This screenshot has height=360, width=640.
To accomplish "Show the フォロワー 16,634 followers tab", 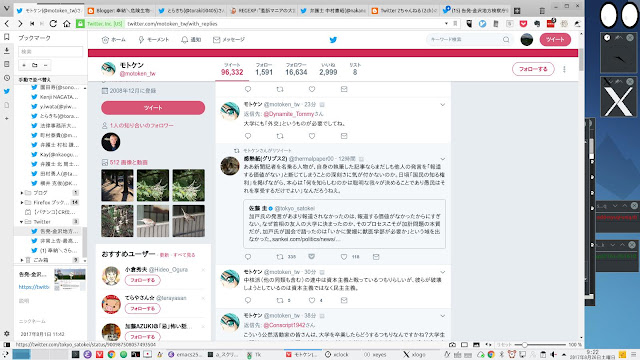I will 296,69.
